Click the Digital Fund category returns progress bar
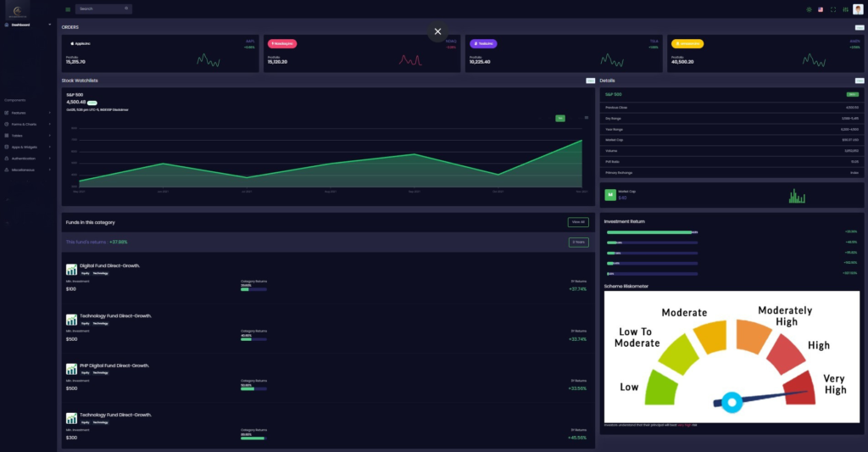This screenshot has width=868, height=452. (x=253, y=289)
